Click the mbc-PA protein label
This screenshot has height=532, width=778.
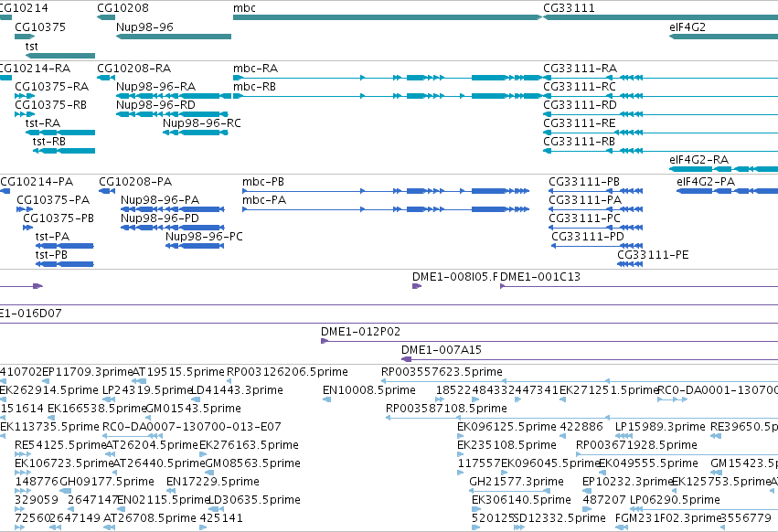[x=264, y=200]
